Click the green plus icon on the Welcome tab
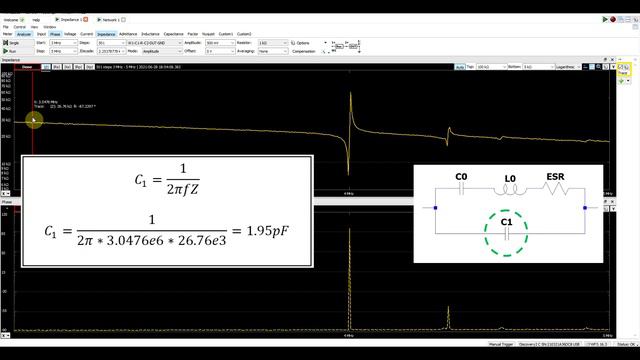Image resolution: width=640 pixels, height=360 pixels. click(22, 20)
